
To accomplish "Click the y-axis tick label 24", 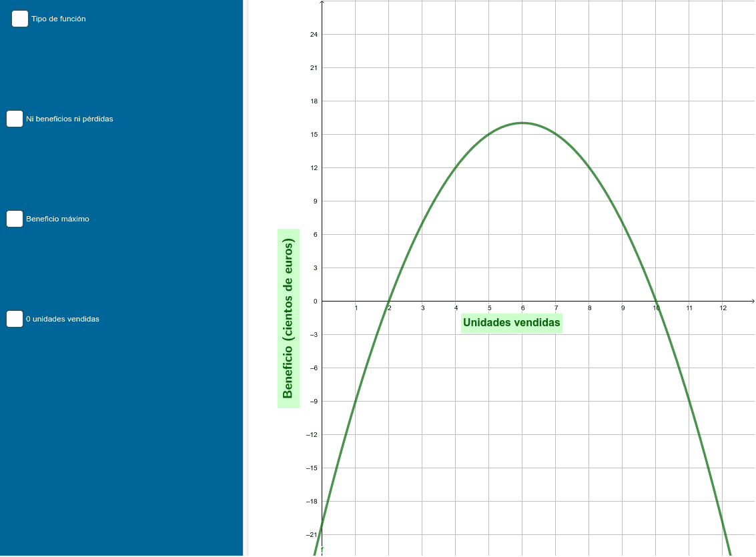I will pos(314,35).
